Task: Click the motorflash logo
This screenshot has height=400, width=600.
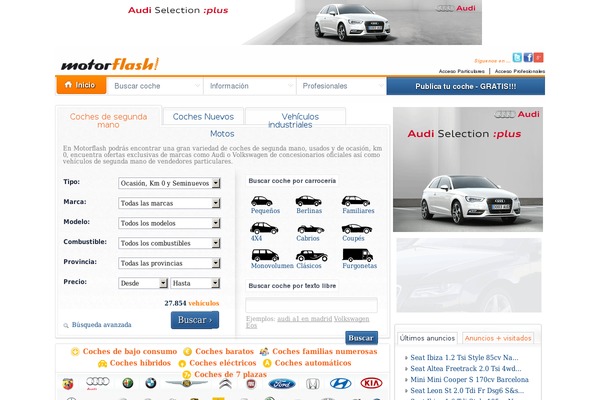Action: [110, 64]
